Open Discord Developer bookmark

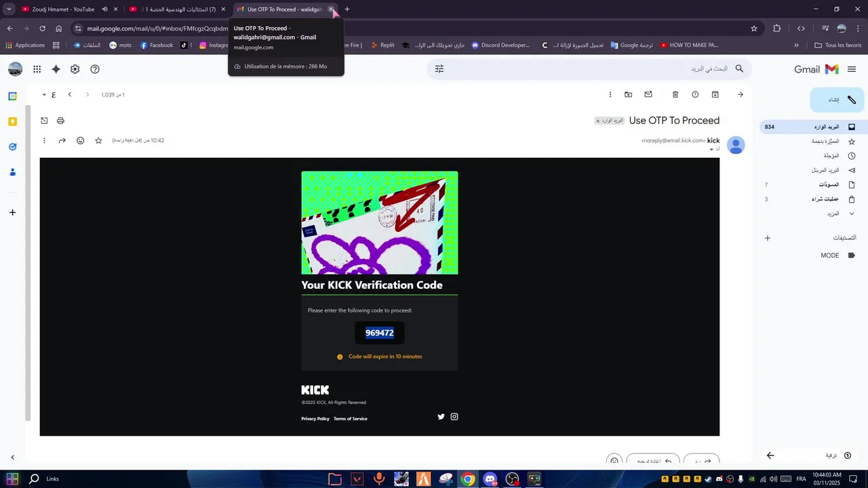pyautogui.click(x=500, y=45)
